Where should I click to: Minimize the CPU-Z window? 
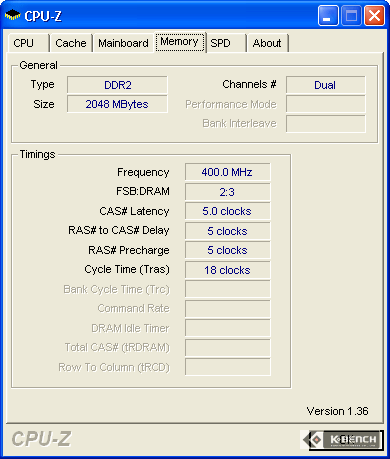click(328, 15)
